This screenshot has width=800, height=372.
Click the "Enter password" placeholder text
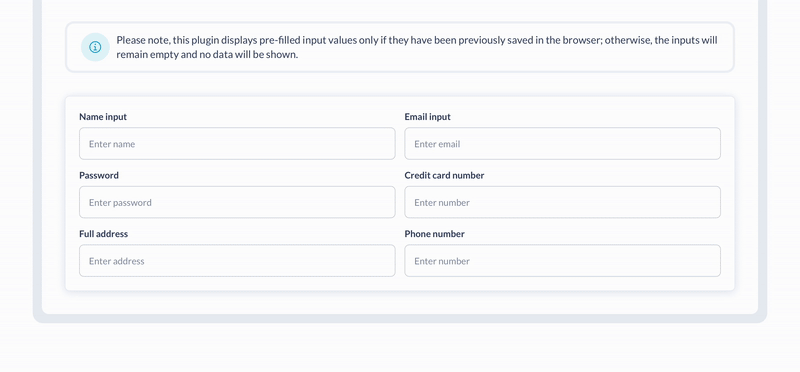[x=120, y=203]
